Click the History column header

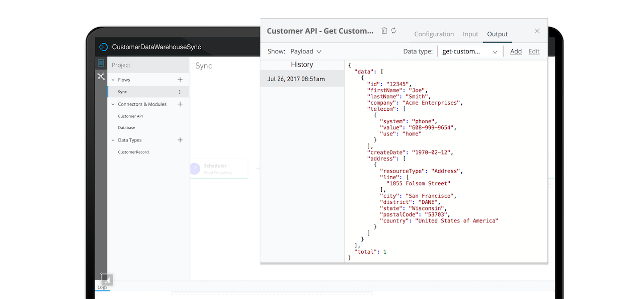[302, 64]
